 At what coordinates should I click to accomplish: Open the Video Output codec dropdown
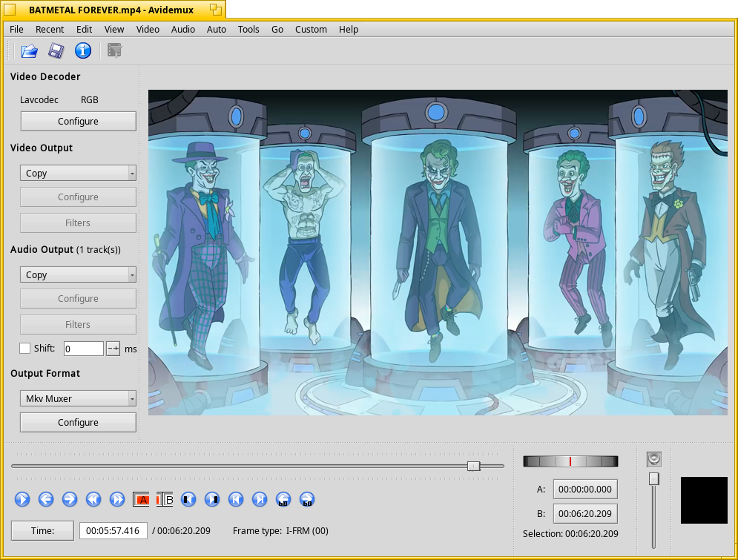click(78, 173)
